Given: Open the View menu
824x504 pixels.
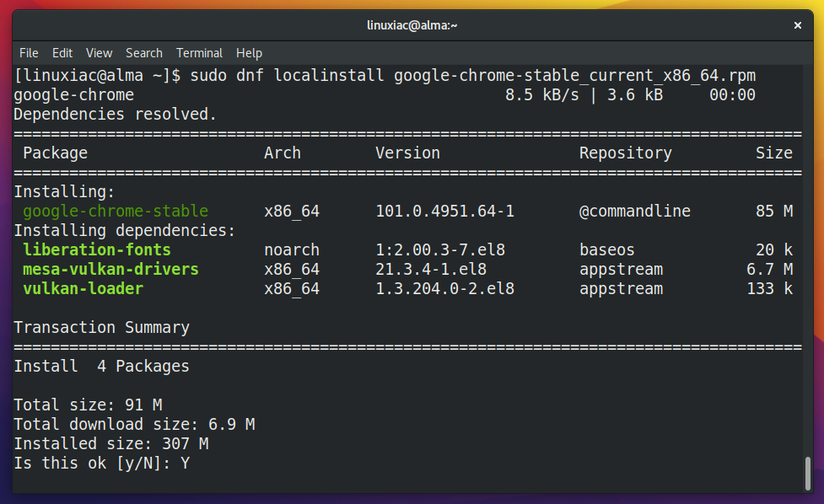Looking at the screenshot, I should tap(99, 53).
